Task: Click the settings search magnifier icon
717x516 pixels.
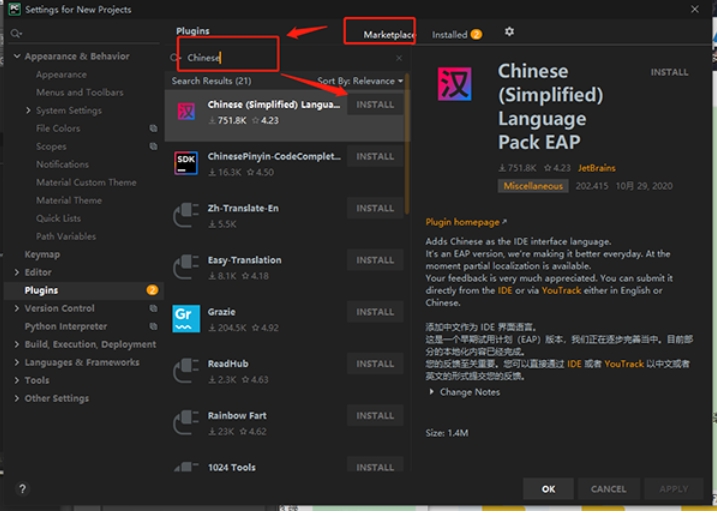Action: 16,33
